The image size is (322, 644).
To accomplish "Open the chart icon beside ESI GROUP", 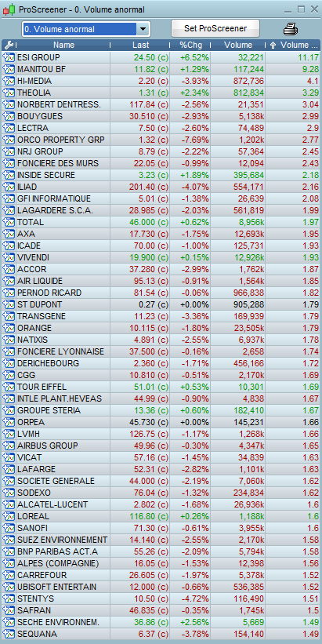I will pyautogui.click(x=9, y=57).
